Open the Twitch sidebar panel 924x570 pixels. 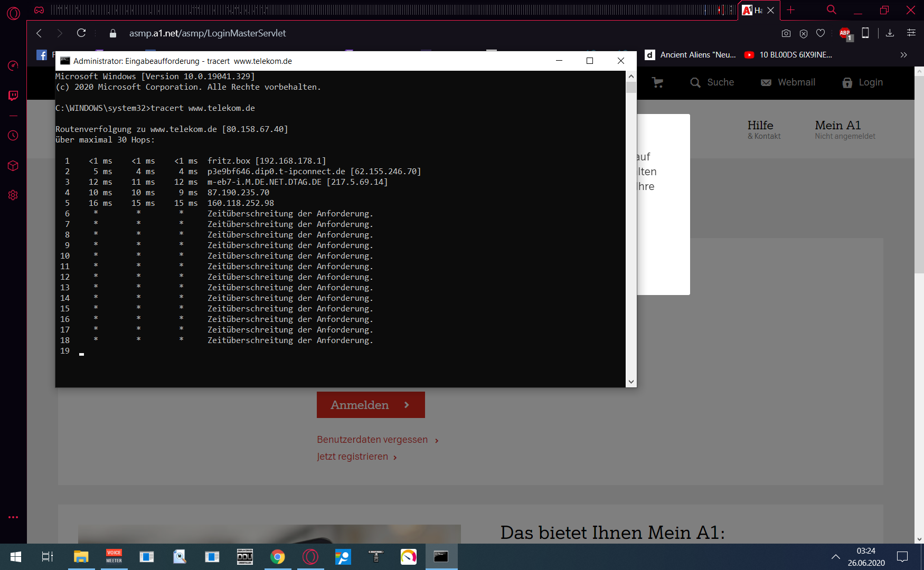13,96
